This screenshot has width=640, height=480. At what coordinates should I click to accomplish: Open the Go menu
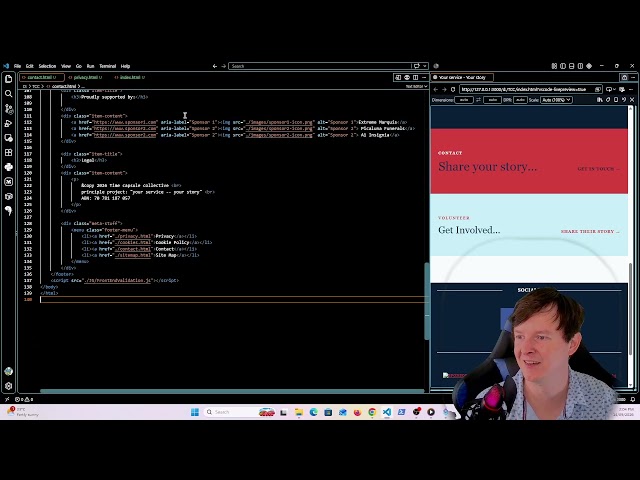[79, 66]
